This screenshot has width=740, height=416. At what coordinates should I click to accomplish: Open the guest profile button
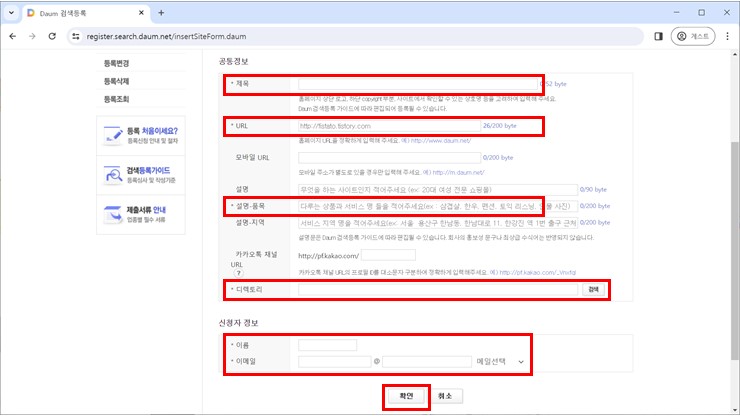coord(693,36)
